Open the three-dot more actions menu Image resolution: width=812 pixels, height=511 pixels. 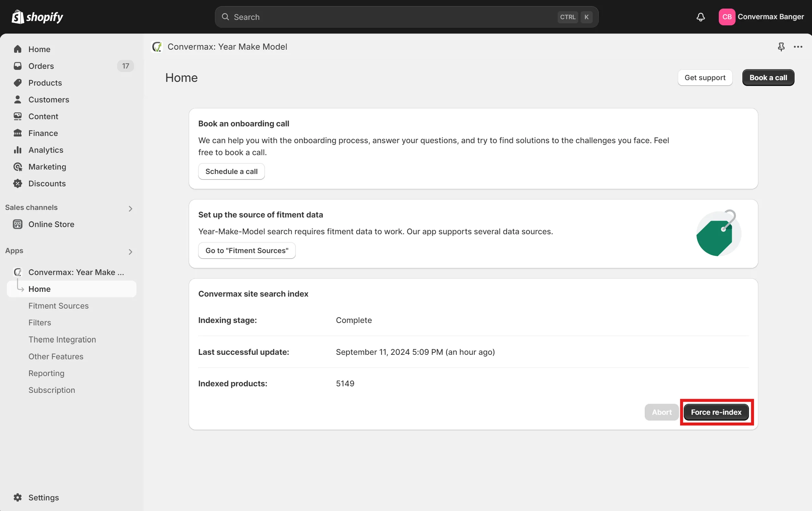coord(798,47)
